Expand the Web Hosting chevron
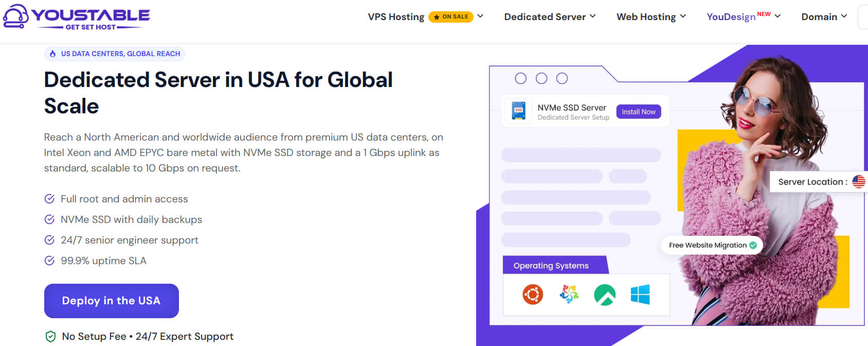This screenshot has height=346, width=868. 683,16
